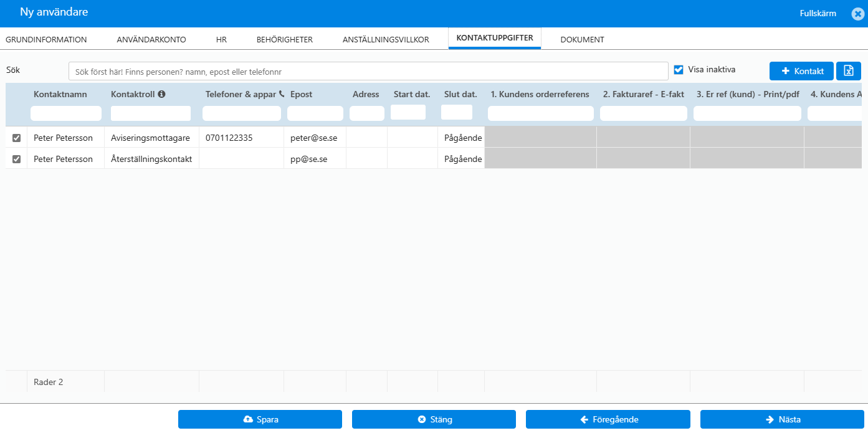
Task: Close the Ny användare dialog with X
Action: pyautogui.click(x=857, y=13)
